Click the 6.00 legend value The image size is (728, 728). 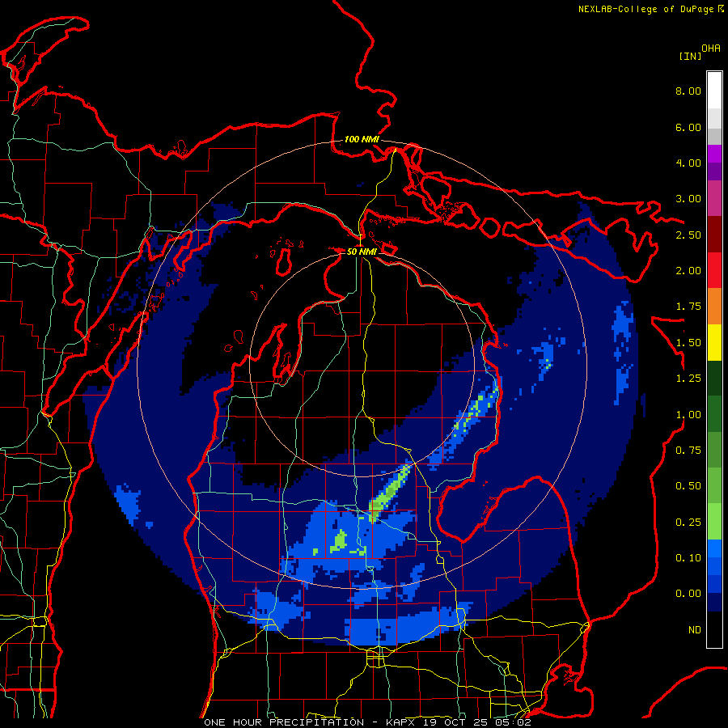688,127
